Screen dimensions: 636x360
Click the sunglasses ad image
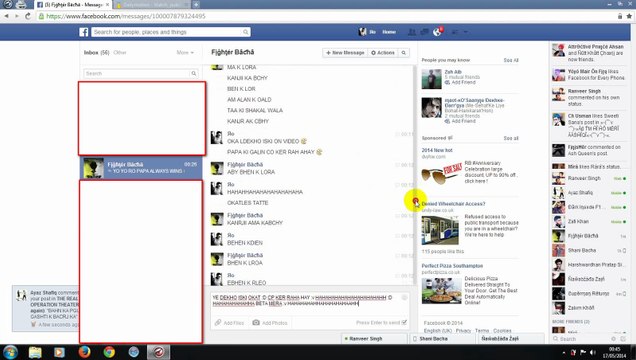pos(441,174)
